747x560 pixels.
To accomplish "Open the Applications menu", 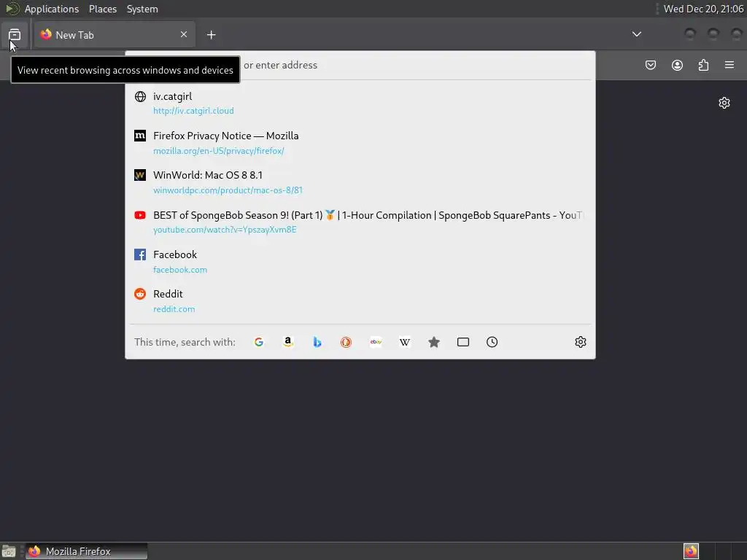I will click(x=52, y=9).
